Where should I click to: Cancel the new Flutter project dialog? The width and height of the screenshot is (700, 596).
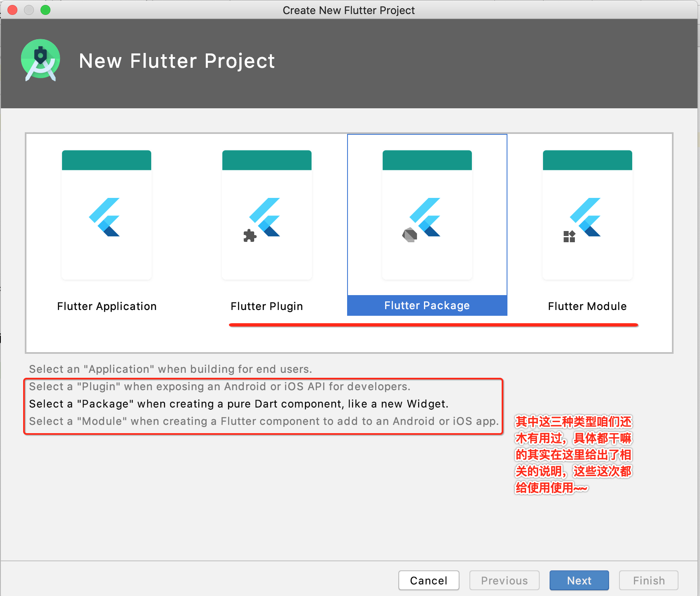(x=429, y=580)
